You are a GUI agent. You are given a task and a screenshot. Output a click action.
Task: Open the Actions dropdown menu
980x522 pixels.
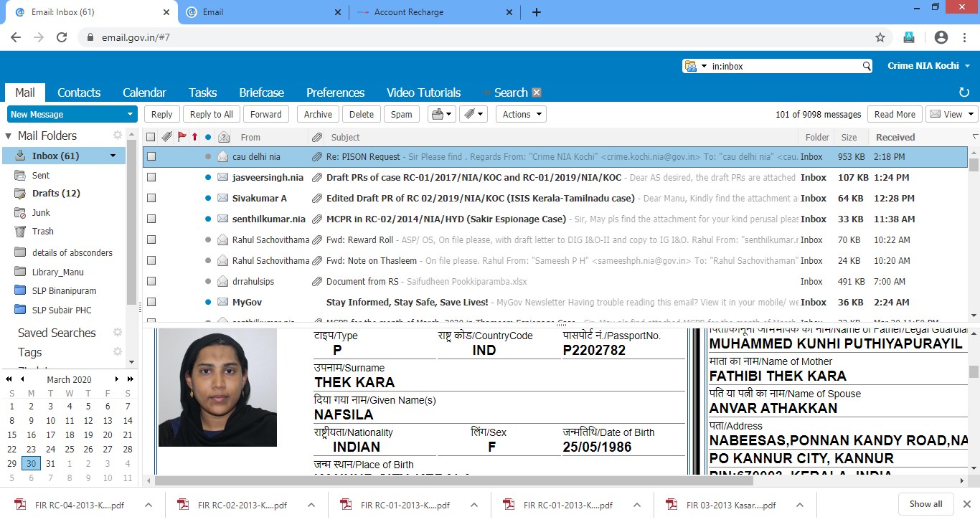coord(520,114)
